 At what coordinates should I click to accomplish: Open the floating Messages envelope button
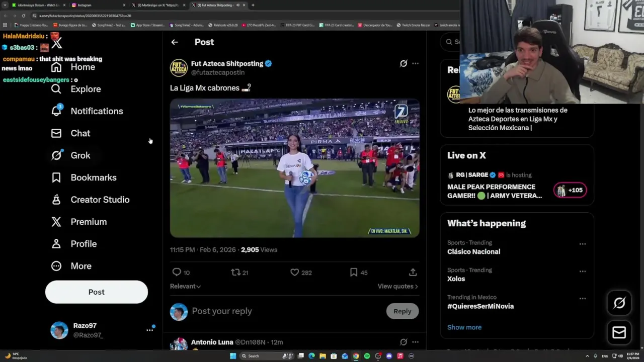(x=619, y=332)
